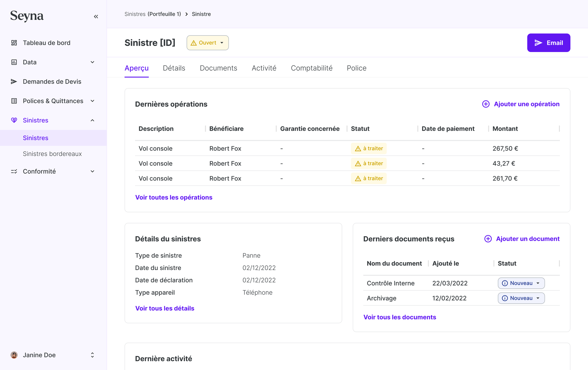Click the info icon in Contrôle Interne row
The image size is (588, 370).
[505, 283]
